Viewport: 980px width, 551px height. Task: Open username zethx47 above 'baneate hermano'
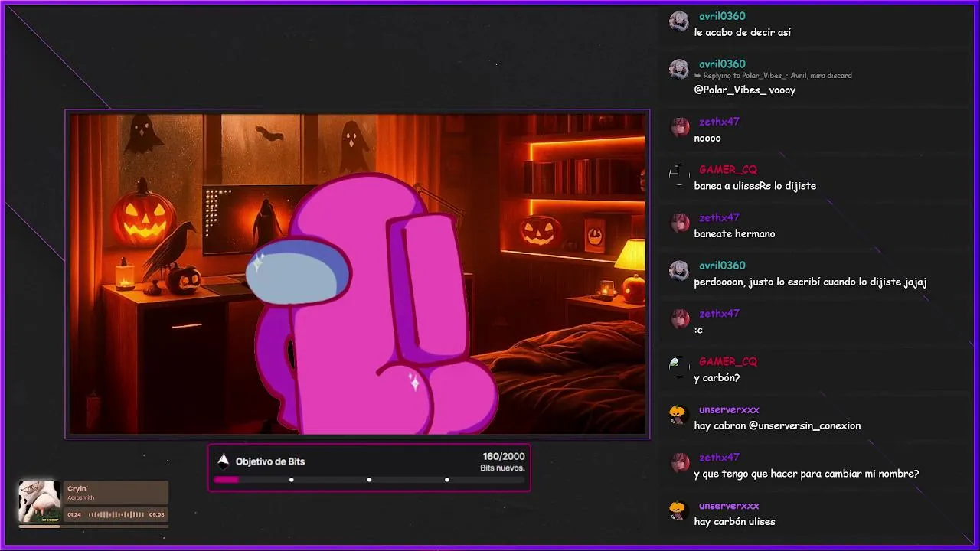point(719,217)
